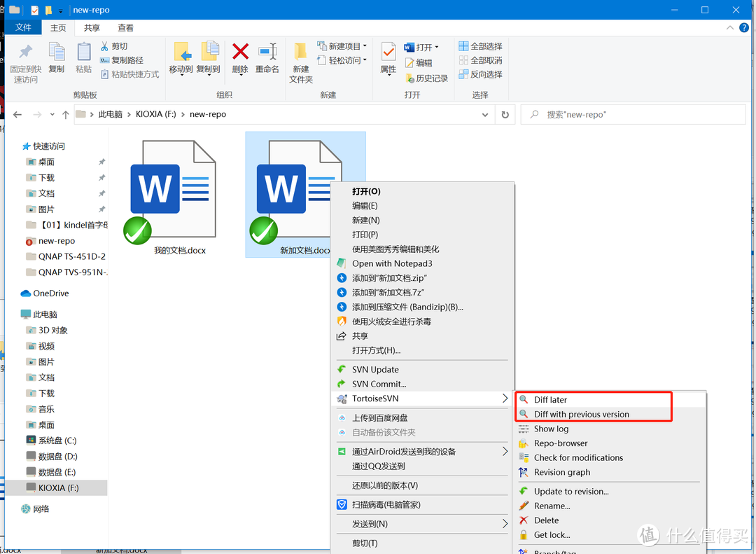Image resolution: width=756 pixels, height=554 pixels.
Task: Choose 扫描病毒(电脑管家) menu entry
Action: [x=422, y=505]
